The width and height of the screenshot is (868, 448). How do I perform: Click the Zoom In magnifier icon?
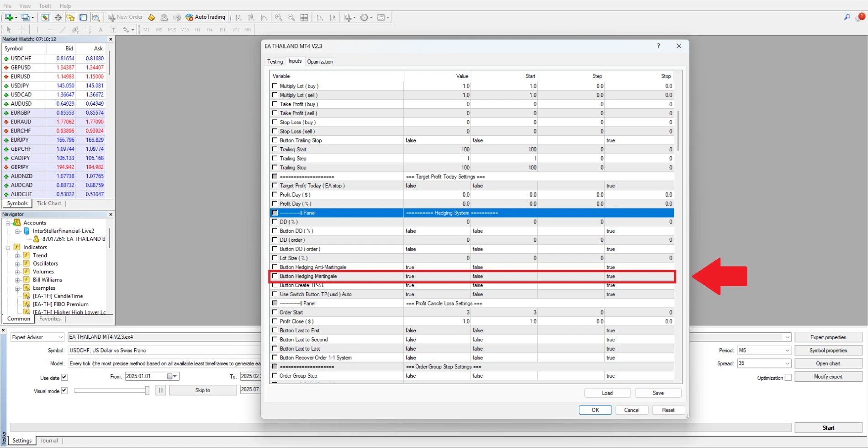click(278, 17)
